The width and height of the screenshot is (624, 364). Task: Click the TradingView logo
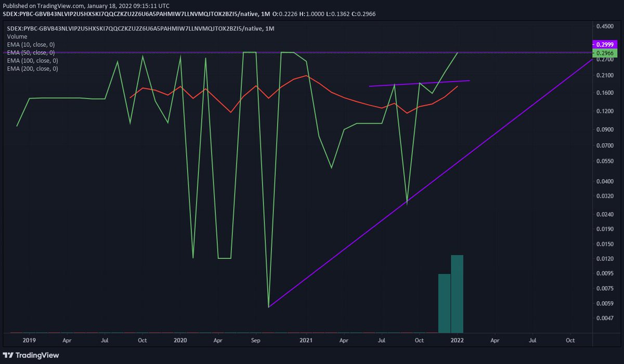coord(31,356)
